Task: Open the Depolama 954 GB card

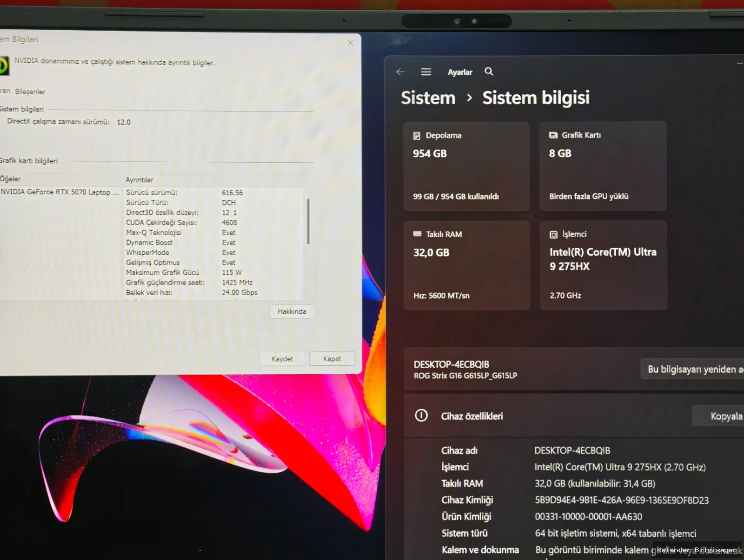Action: [x=466, y=166]
